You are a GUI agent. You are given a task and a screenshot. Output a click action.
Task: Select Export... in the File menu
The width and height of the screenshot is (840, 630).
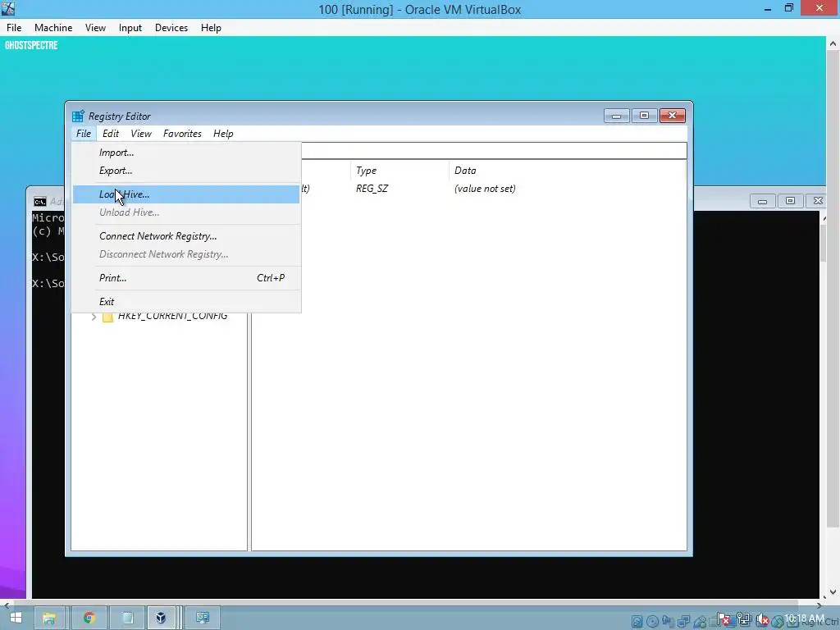pos(185,171)
